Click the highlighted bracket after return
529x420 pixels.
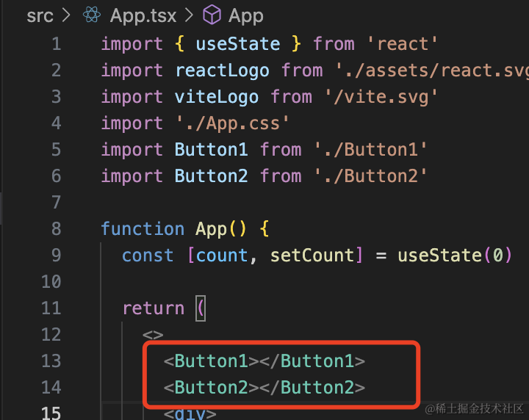coord(201,308)
